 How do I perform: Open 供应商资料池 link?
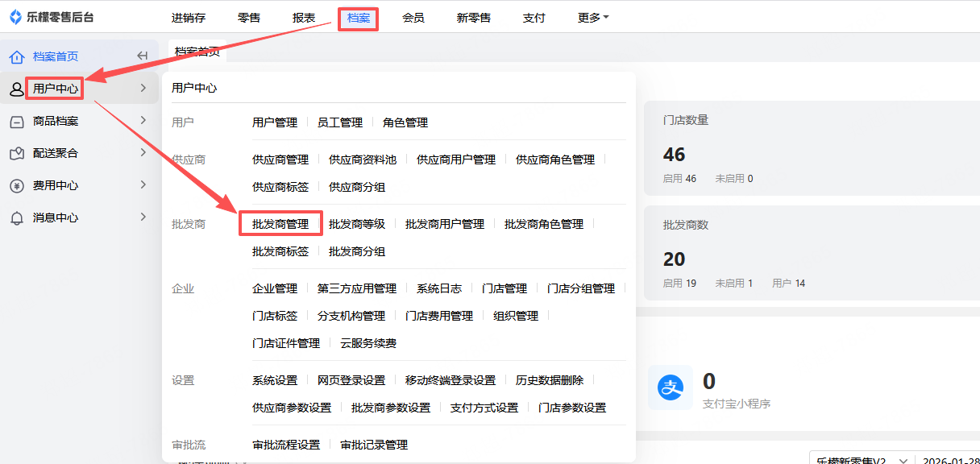(363, 159)
